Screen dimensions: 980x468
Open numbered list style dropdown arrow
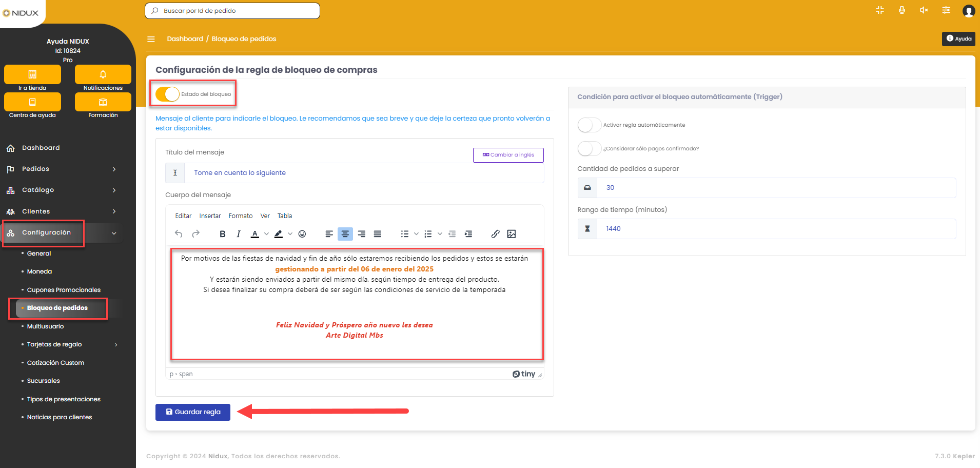tap(440, 234)
